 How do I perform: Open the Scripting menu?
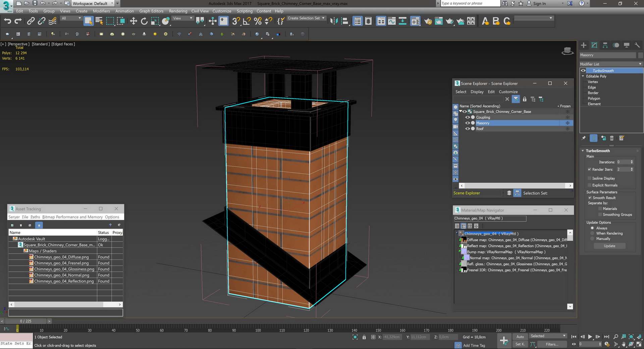(245, 11)
